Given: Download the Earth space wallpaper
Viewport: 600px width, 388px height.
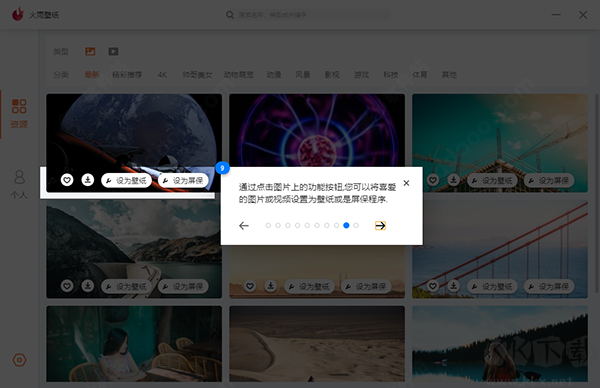Looking at the screenshot, I should (x=88, y=180).
